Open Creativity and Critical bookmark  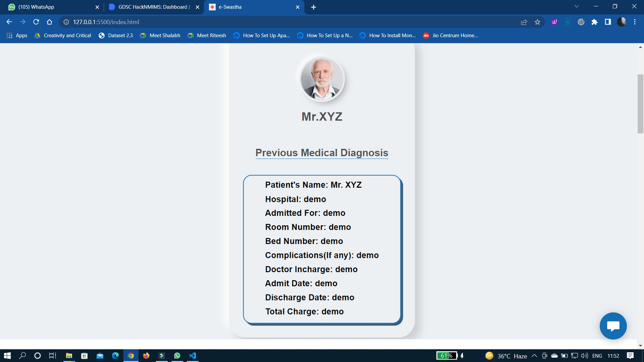(x=63, y=35)
